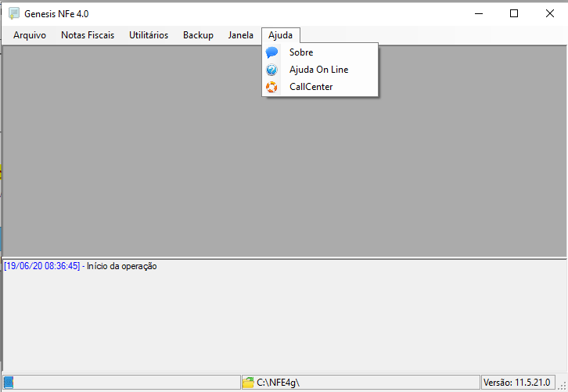Click the blue status bar icon at left
Image resolution: width=568 pixels, height=392 pixels.
click(9, 382)
